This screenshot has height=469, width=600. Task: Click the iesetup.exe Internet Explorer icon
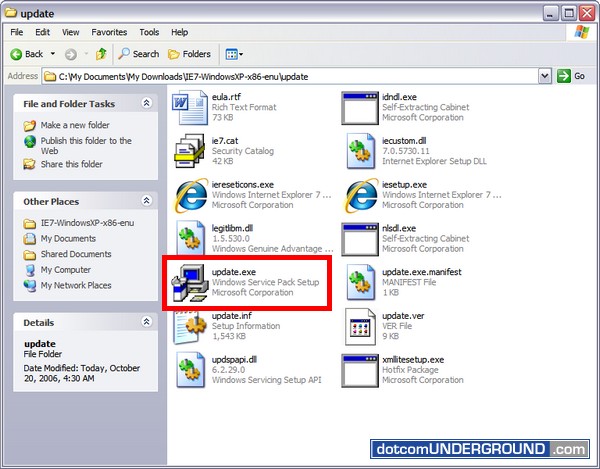[361, 195]
